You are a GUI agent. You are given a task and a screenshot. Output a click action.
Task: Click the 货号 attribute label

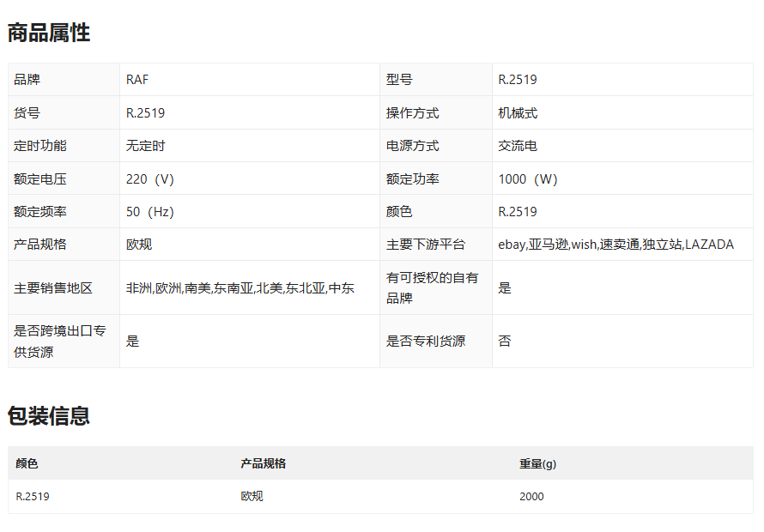point(27,113)
